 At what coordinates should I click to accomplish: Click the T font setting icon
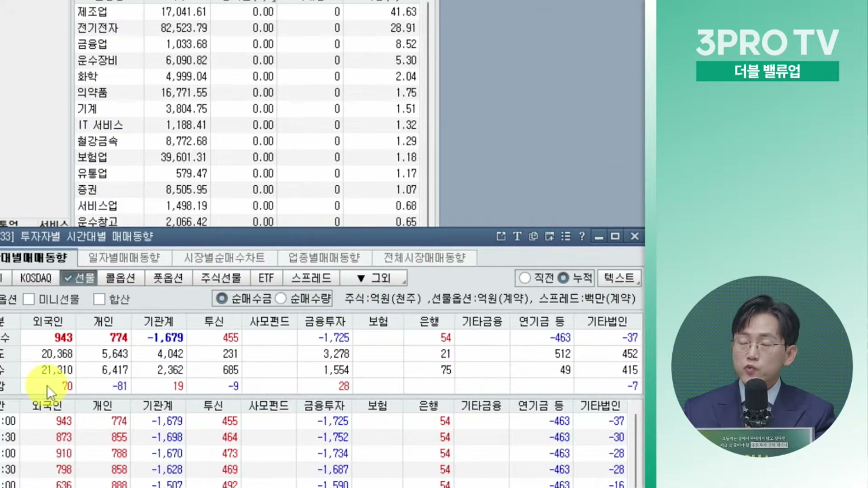[517, 236]
